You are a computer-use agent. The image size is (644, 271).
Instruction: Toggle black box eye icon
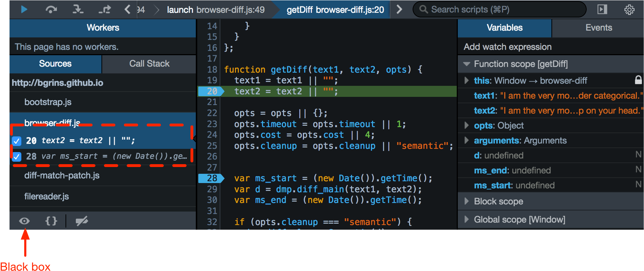24,221
